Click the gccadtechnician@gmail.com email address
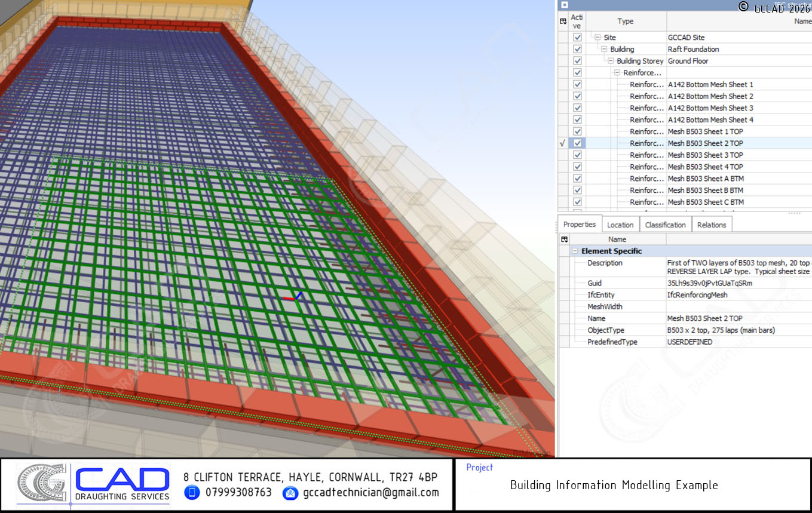The width and height of the screenshot is (812, 513). 370,493
